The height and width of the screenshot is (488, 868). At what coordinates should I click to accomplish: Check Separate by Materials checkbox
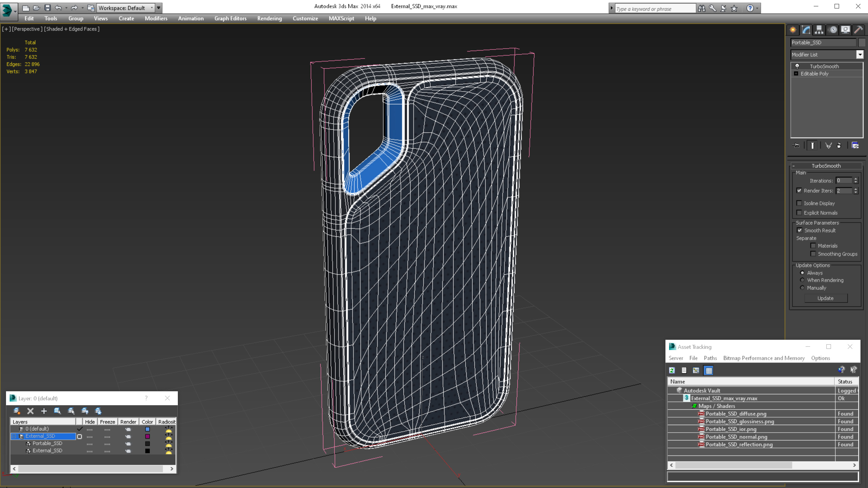click(813, 246)
